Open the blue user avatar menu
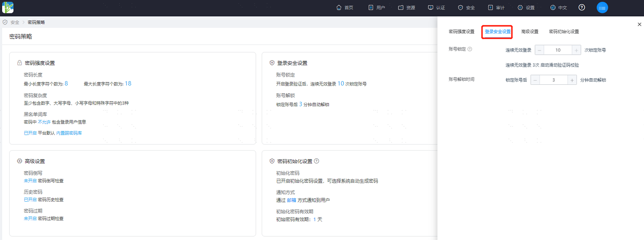The width and height of the screenshot is (644, 240). click(x=602, y=7)
